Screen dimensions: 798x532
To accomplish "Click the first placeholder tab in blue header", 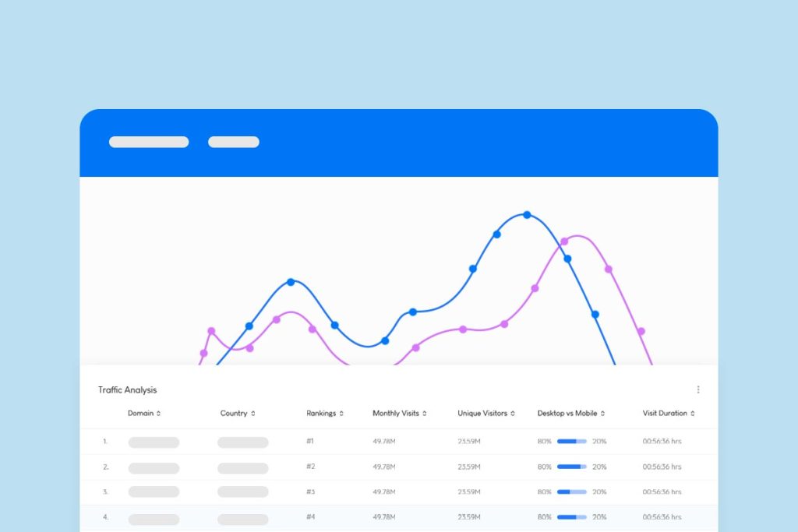I will 149,142.
